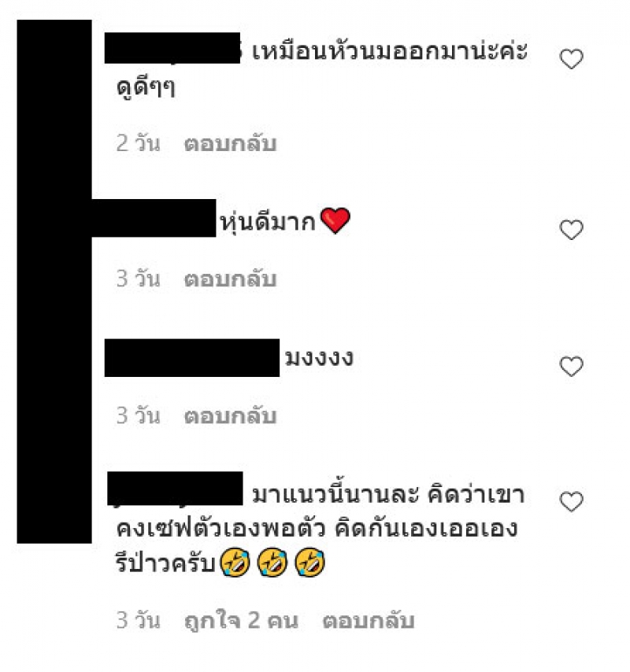Like the หุ่นดีมาก comment with heart icon
Screen dimensions: 630x672
pos(571,230)
